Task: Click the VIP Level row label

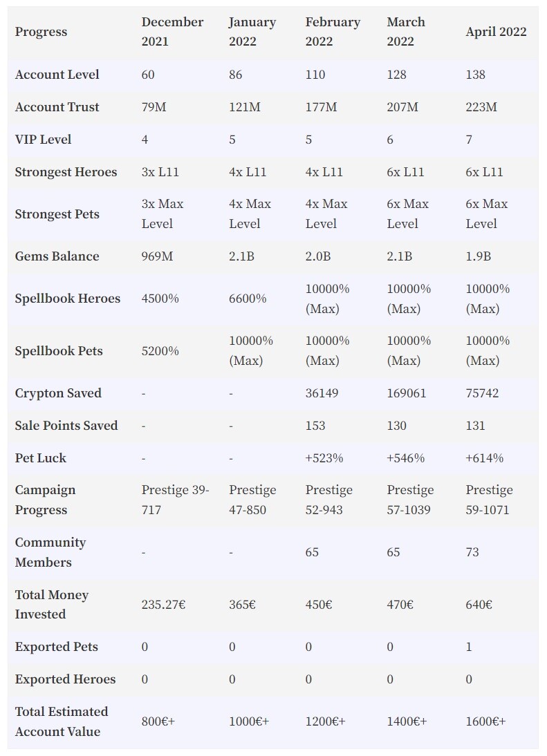Action: (x=43, y=140)
